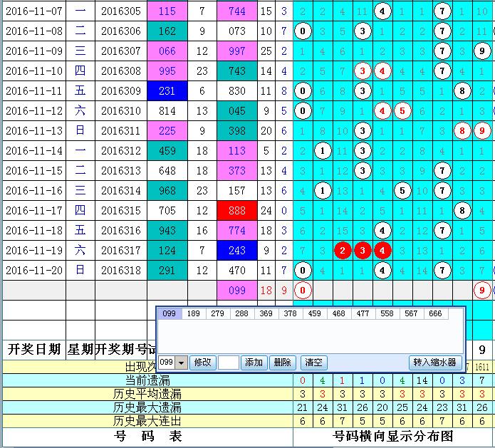Select number 666 in the popup list
This screenshot has height=448, width=495.
coord(434,314)
